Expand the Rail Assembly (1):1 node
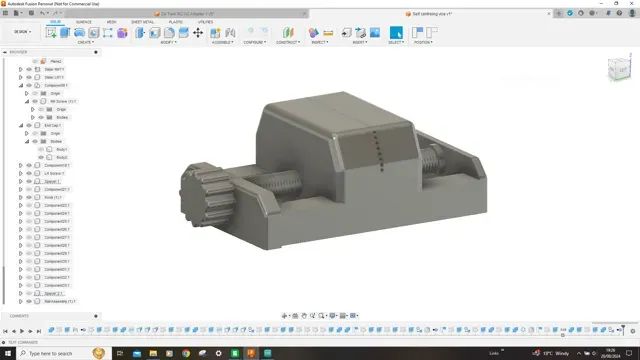 coord(21,302)
